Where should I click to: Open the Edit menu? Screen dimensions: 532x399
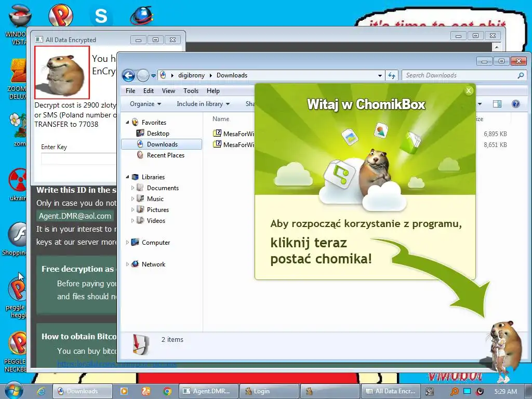point(148,91)
